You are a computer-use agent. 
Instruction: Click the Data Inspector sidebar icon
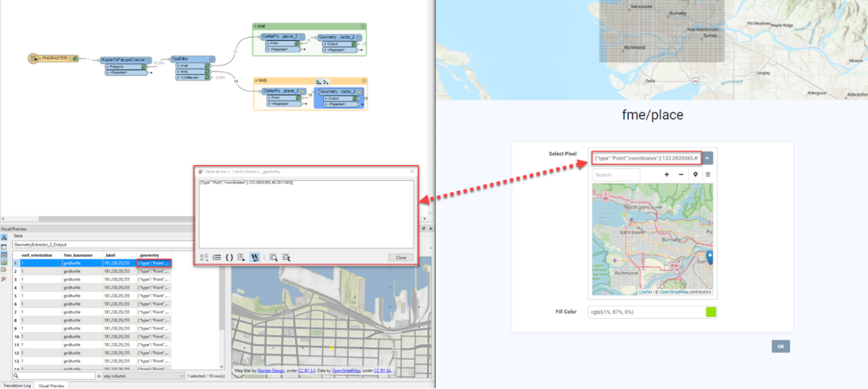[x=4, y=278]
